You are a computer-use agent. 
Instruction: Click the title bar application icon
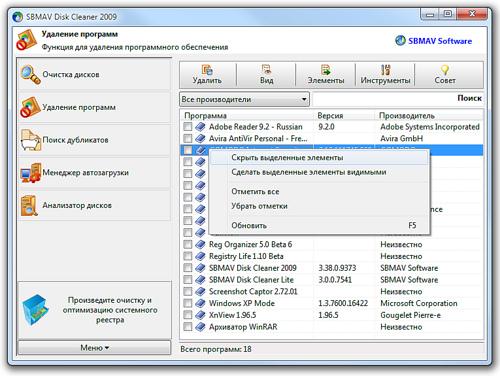point(17,17)
